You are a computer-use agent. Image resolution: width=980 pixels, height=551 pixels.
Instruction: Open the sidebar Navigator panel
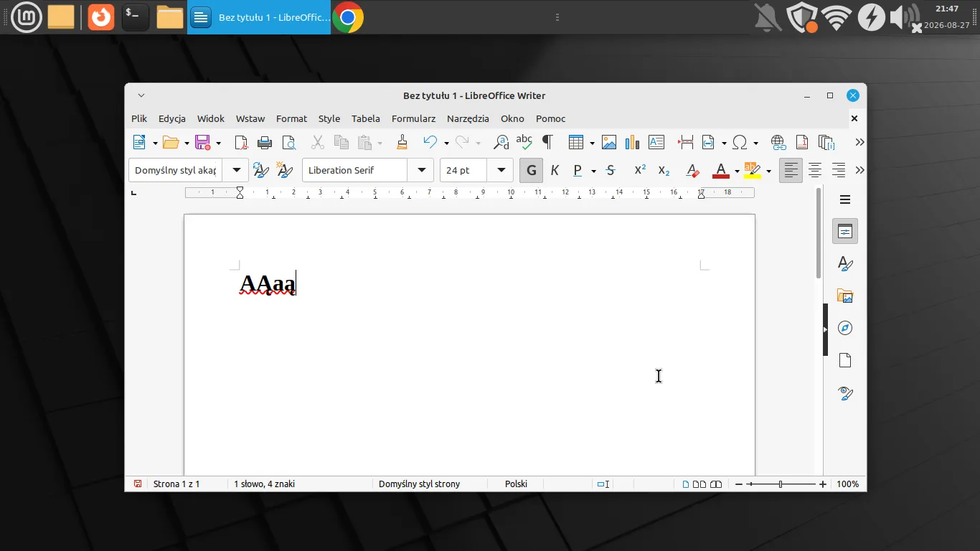[x=845, y=328]
